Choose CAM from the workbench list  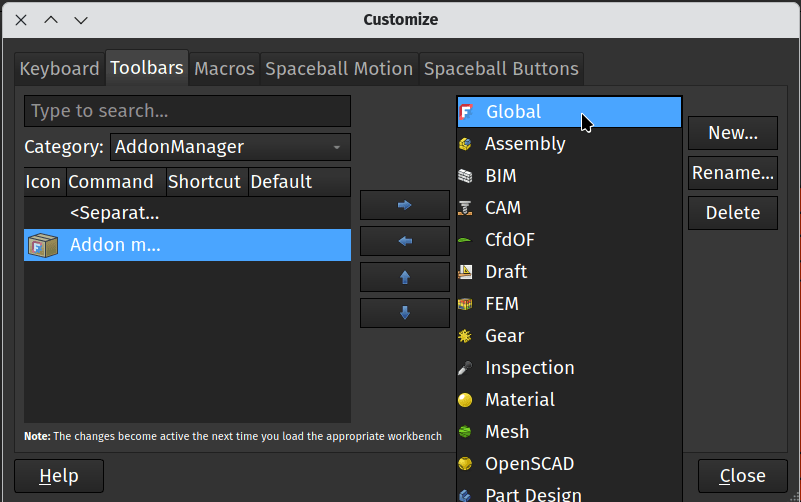point(502,208)
